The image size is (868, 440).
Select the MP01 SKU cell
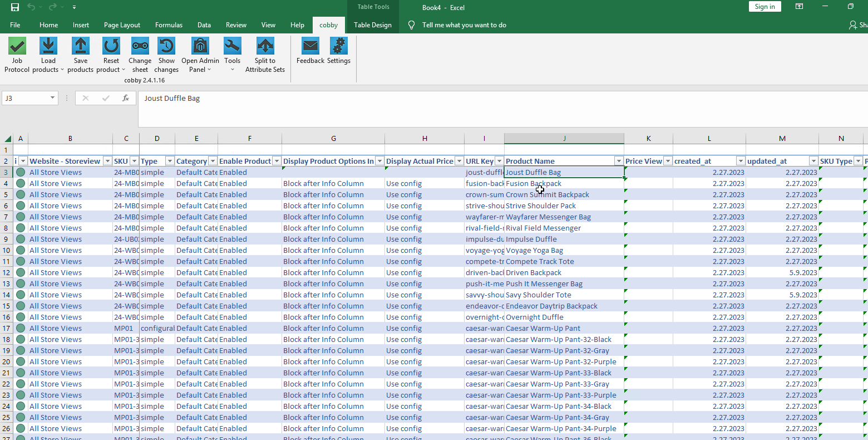[126, 328]
